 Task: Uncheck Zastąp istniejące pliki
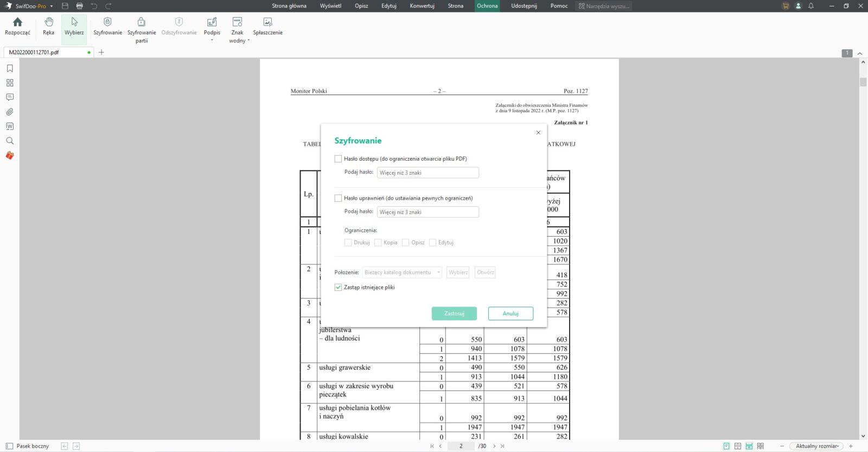coord(338,287)
